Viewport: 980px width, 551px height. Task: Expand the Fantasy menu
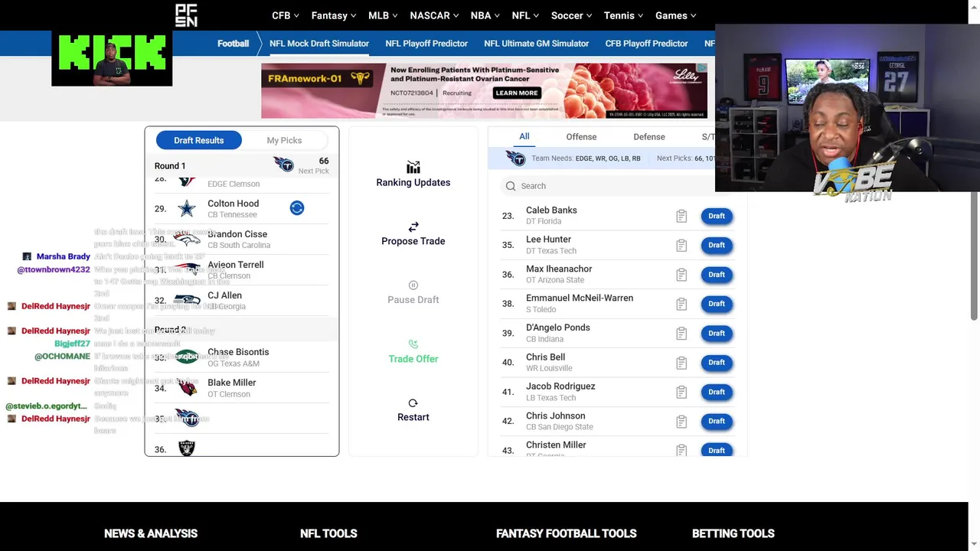(334, 15)
